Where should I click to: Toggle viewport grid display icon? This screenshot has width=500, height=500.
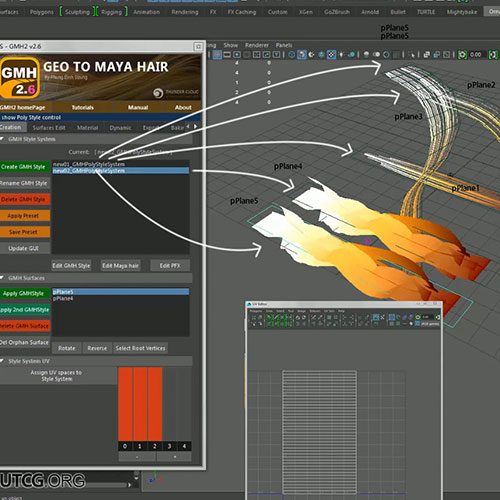click(x=217, y=54)
